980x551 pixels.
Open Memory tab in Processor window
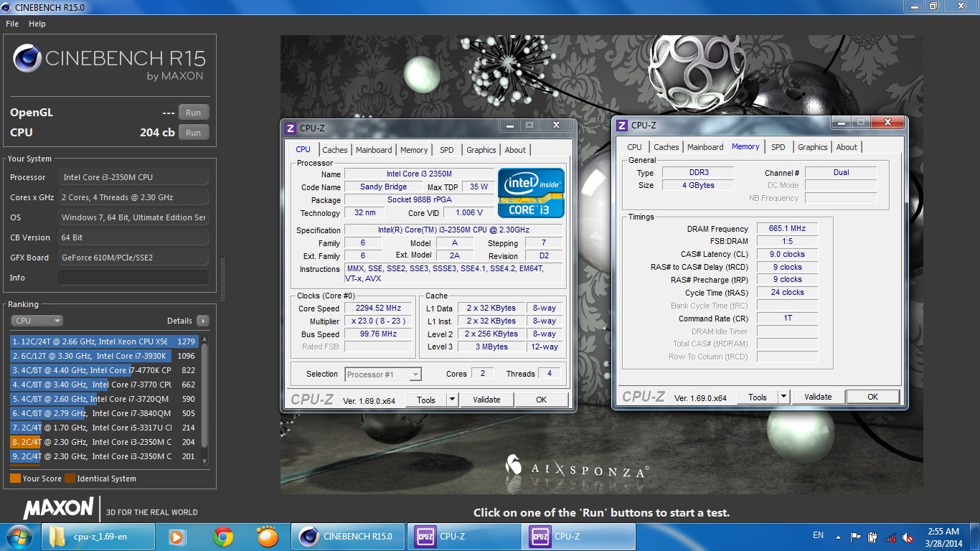click(414, 150)
